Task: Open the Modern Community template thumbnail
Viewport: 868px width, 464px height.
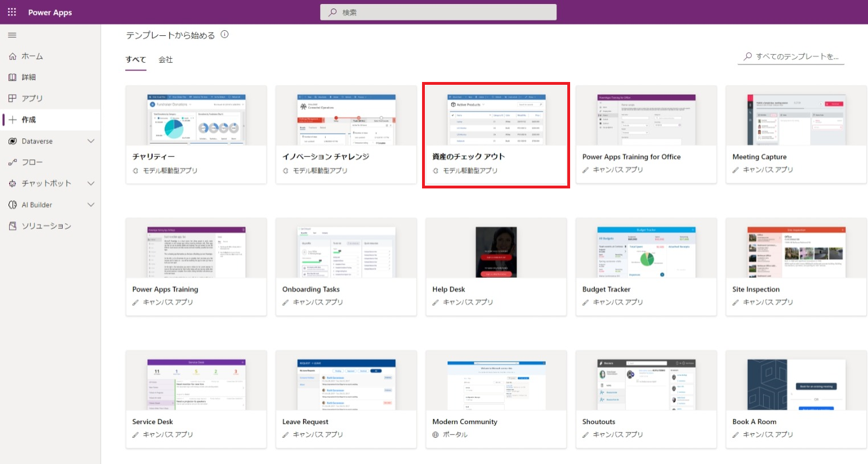Action: 497,384
